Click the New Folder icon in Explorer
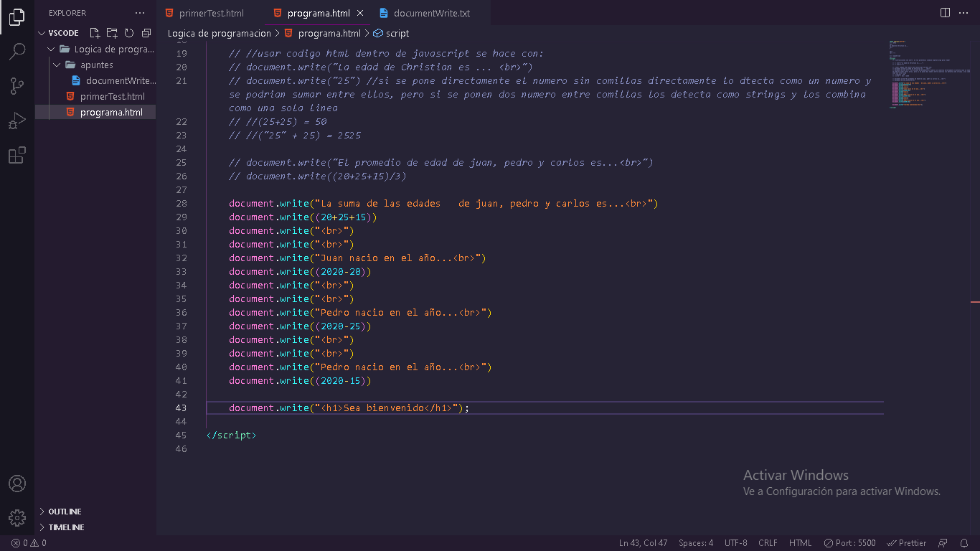The width and height of the screenshot is (980, 551). [x=112, y=33]
